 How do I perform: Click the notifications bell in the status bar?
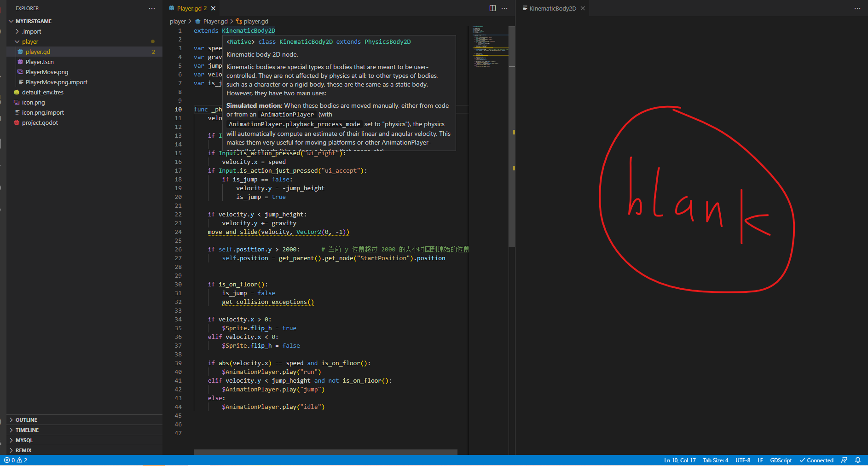click(858, 460)
